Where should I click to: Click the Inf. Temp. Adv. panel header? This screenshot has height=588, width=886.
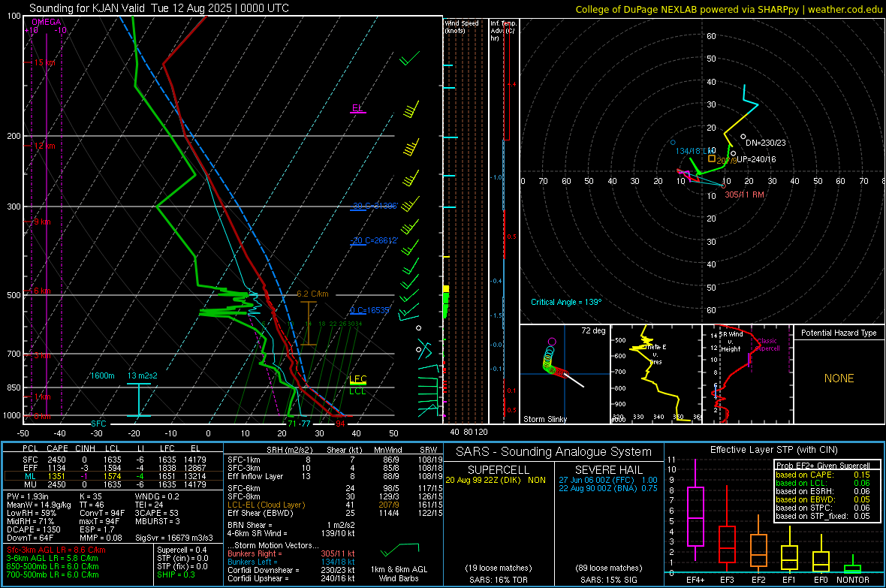(502, 31)
